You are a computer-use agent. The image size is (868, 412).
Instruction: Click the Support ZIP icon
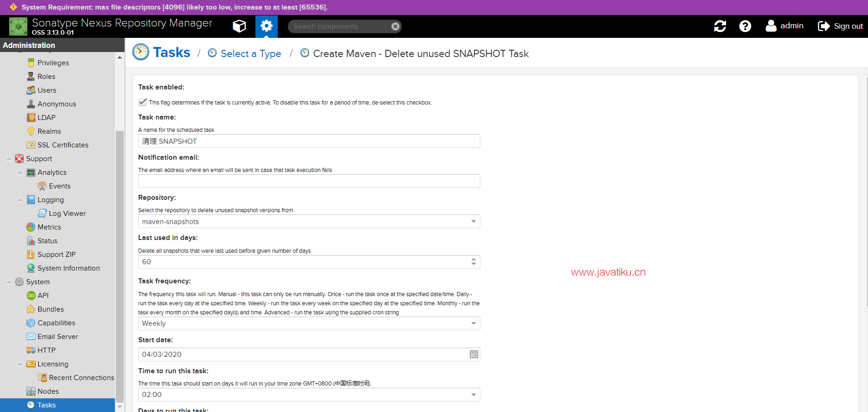31,254
